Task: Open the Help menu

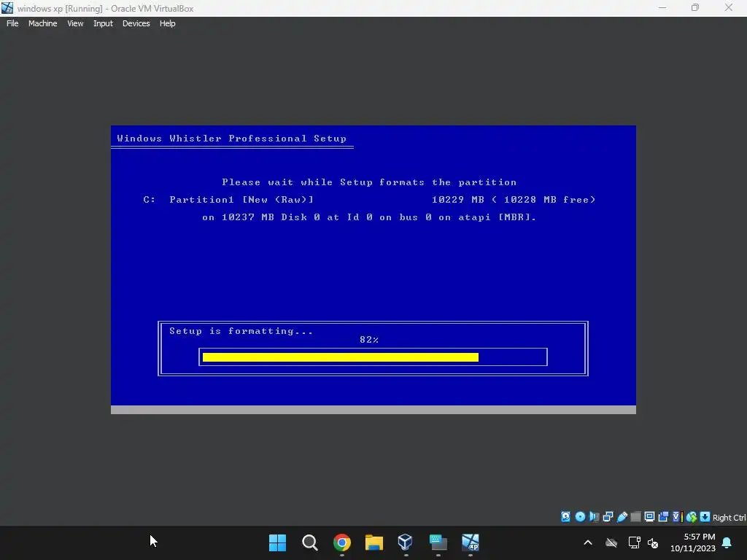Action: [167, 23]
